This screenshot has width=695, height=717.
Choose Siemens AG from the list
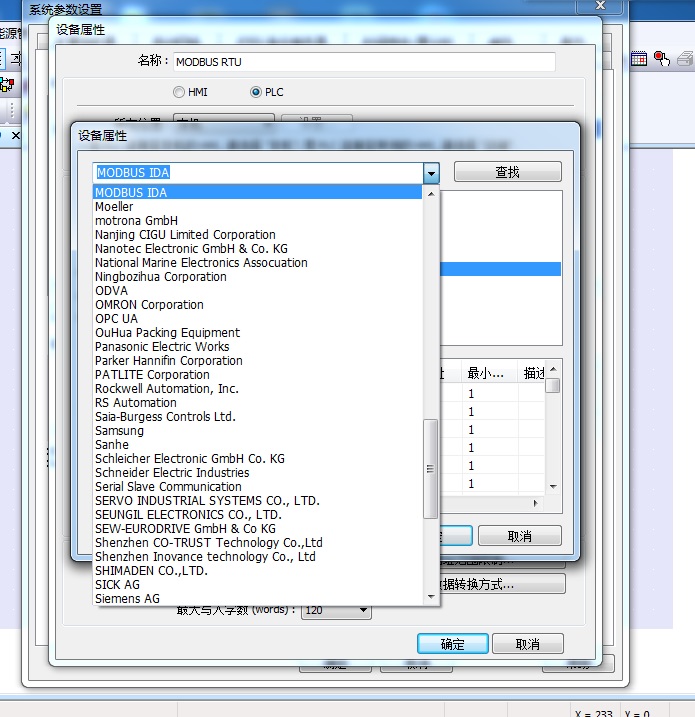click(127, 599)
